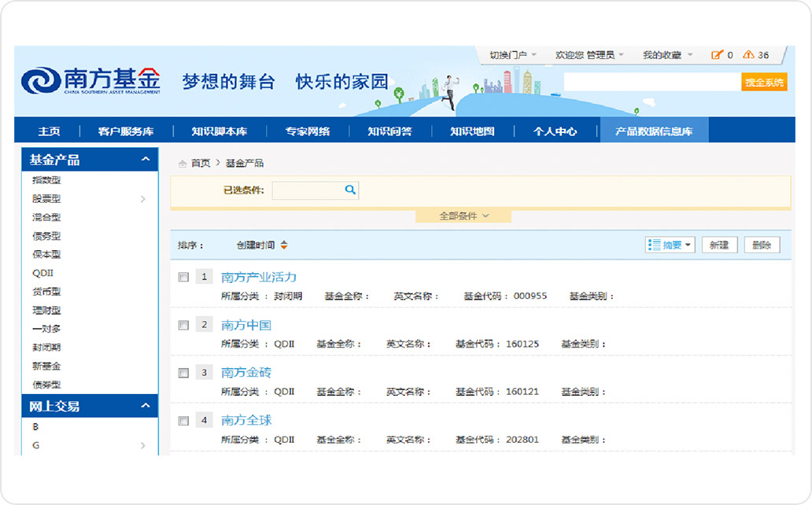Click the arrow beside 股票型 category

tap(142, 199)
